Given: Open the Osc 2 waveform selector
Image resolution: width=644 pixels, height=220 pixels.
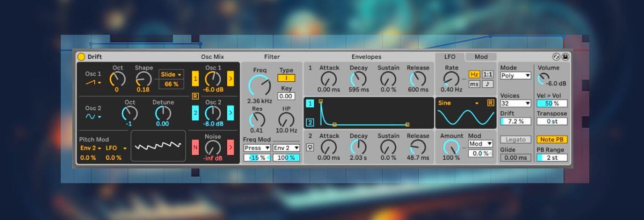Looking at the screenshot, I should pos(93,117).
